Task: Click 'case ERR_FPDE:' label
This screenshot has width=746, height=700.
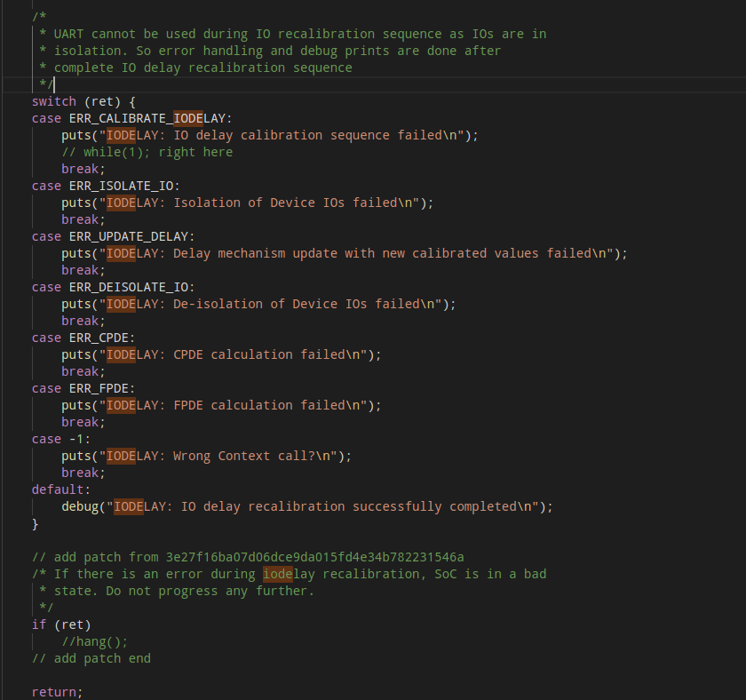Action: [83, 389]
